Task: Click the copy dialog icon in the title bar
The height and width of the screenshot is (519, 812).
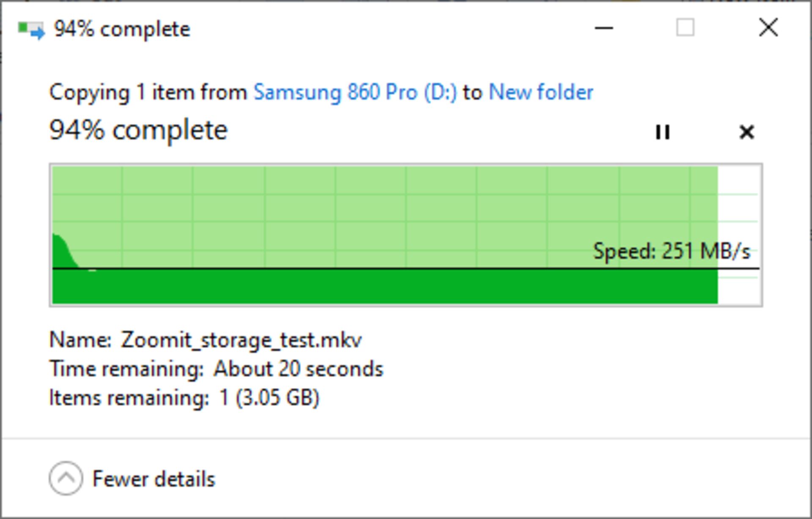Action: [30, 29]
